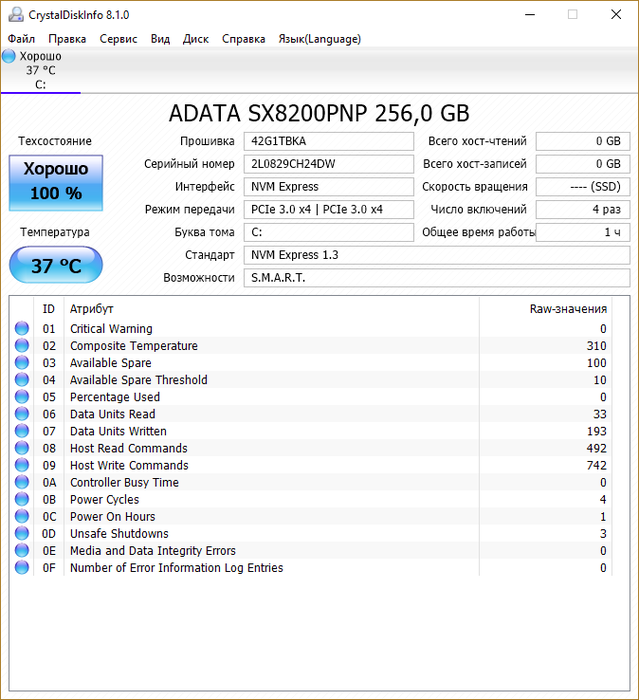Select the Data Units Read attribute text

113,414
